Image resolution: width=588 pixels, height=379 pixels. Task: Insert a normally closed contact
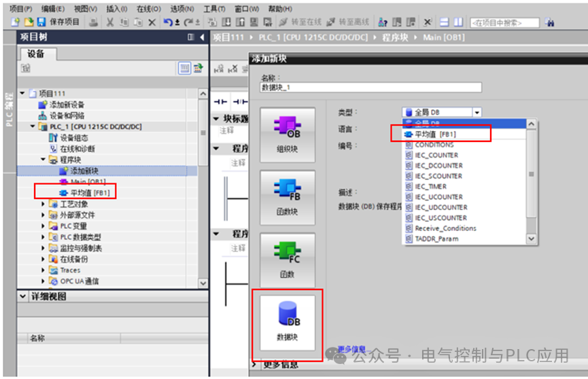[x=240, y=102]
